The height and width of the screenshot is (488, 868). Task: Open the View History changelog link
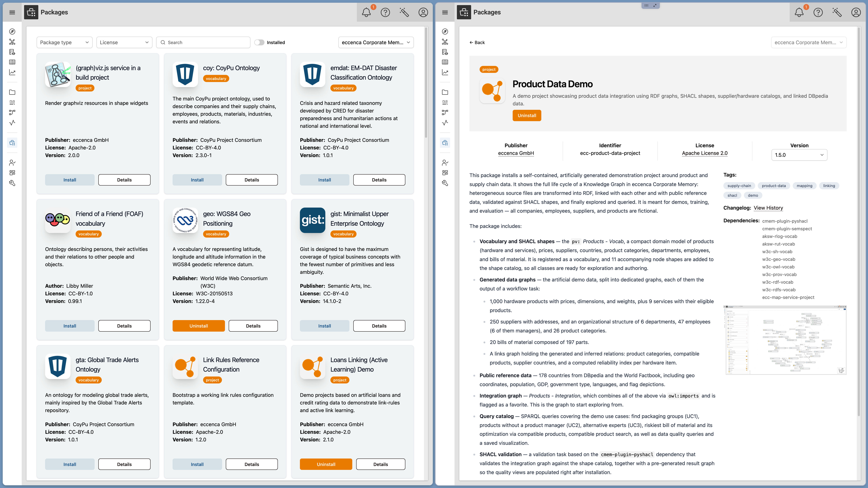click(x=768, y=208)
